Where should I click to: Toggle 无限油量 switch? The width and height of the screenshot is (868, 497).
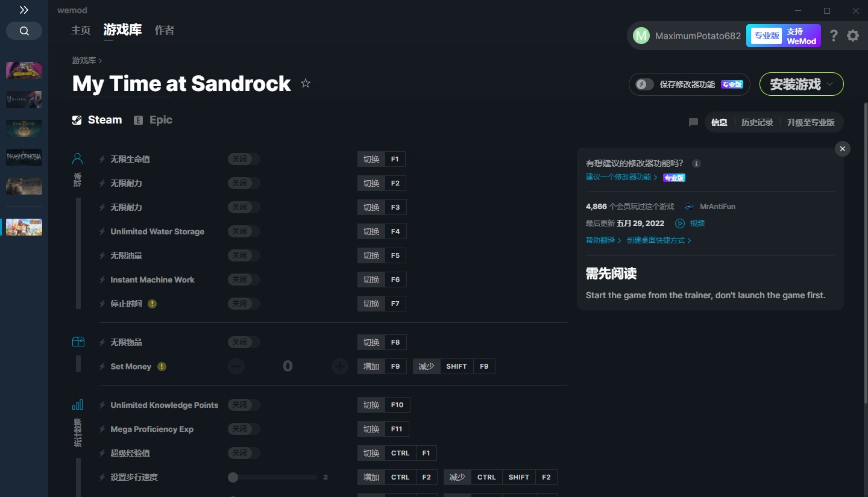[244, 255]
